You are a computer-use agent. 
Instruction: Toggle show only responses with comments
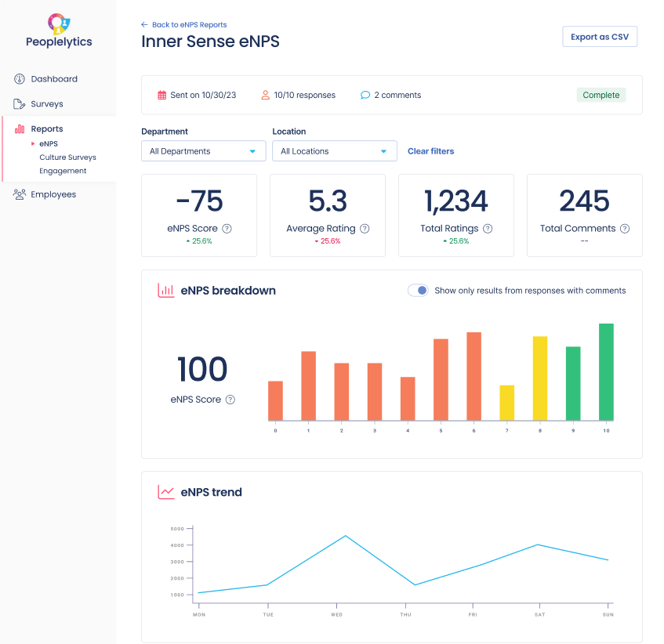(x=418, y=291)
